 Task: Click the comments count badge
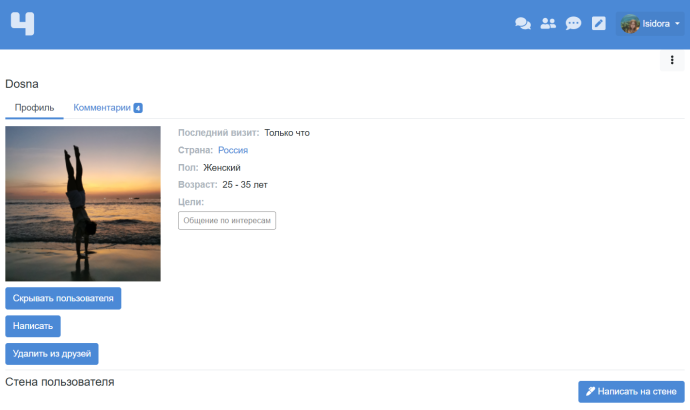[138, 108]
